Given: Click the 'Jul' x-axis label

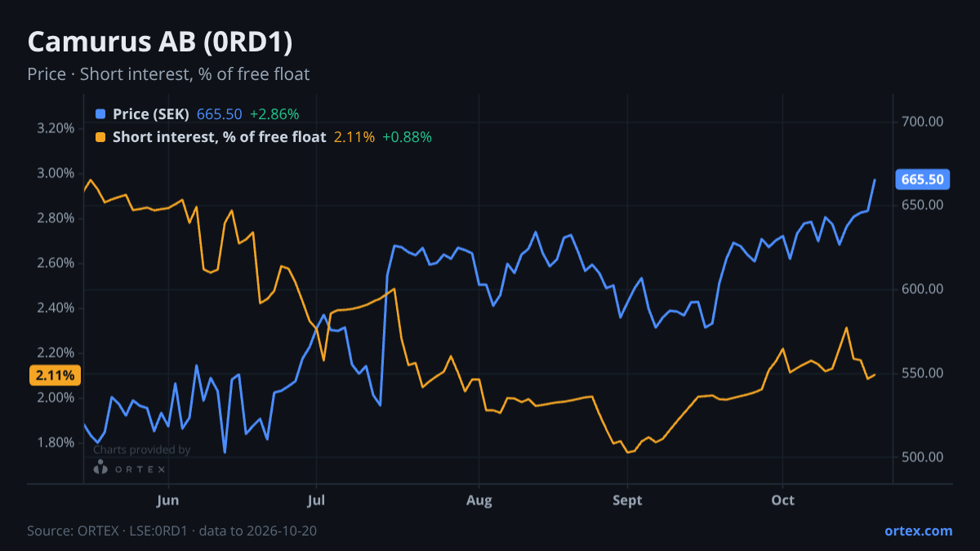Looking at the screenshot, I should point(316,500).
